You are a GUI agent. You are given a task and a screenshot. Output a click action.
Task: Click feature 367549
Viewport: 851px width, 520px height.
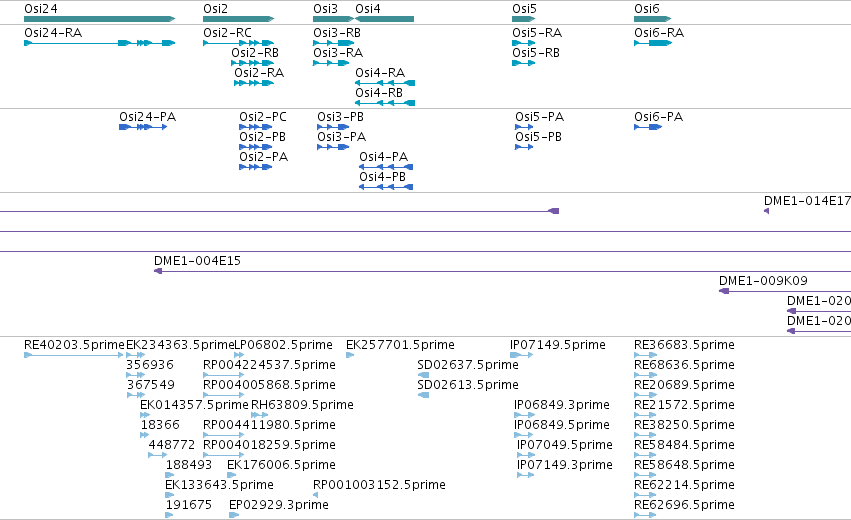135,396
